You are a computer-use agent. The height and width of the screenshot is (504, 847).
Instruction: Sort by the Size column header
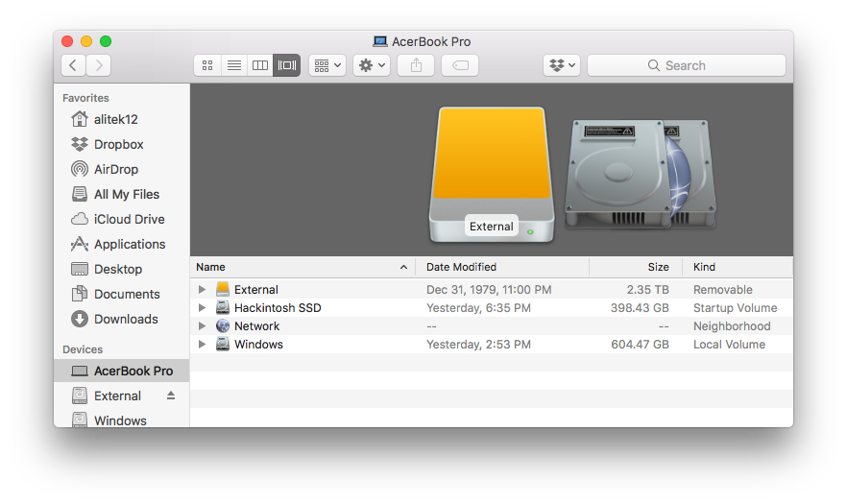[636, 267]
